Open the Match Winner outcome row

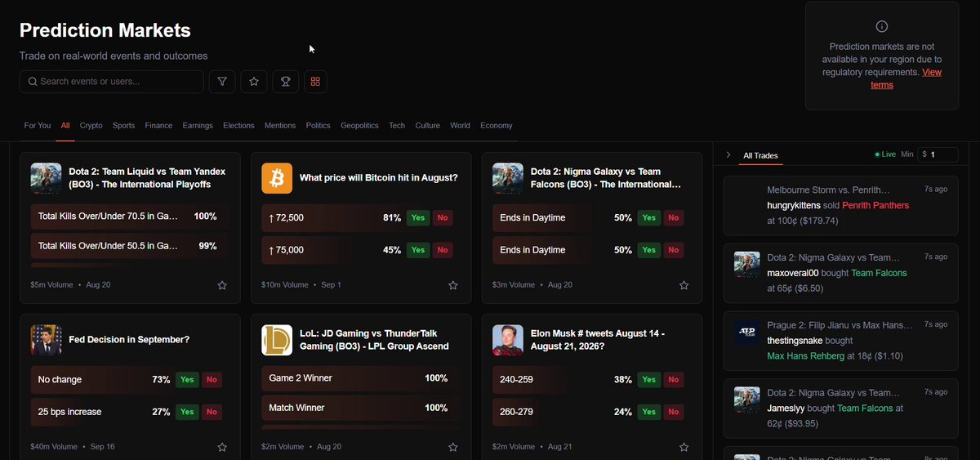point(361,408)
